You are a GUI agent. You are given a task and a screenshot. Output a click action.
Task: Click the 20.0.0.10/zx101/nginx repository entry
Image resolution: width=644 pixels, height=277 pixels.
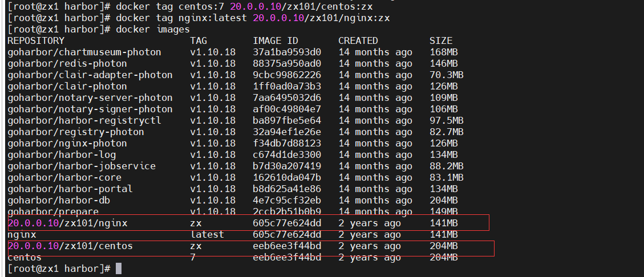pos(67,223)
